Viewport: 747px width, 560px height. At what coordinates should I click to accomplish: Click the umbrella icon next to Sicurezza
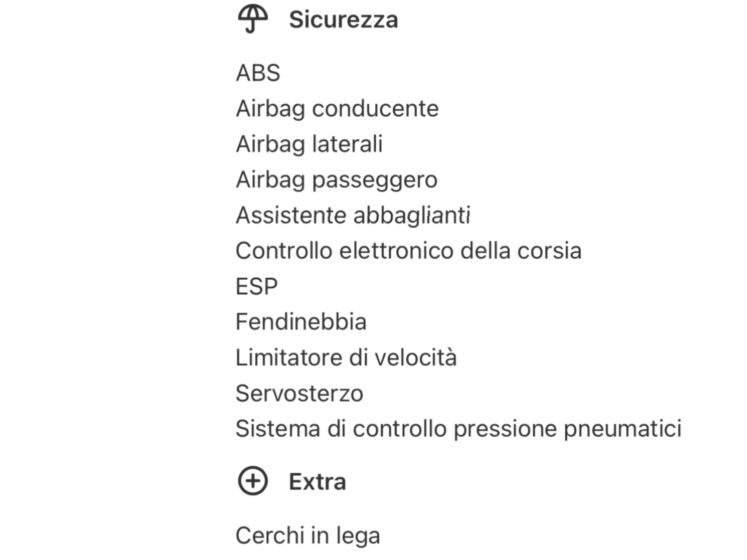(x=252, y=18)
